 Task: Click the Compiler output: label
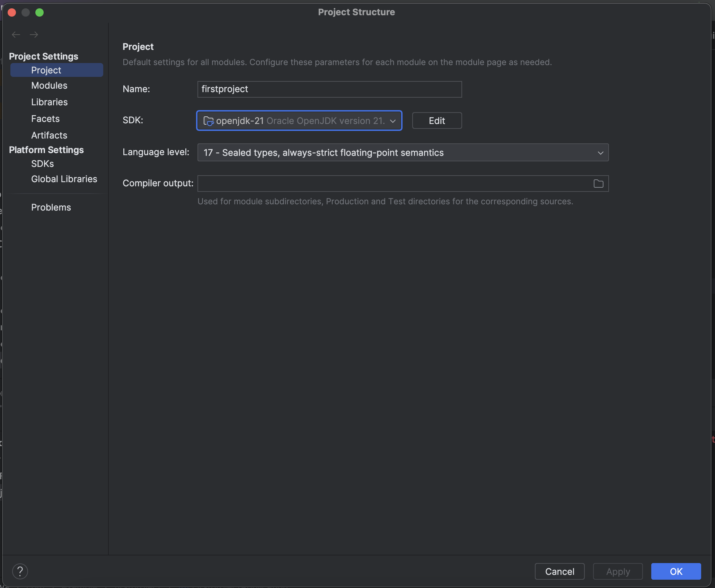pyautogui.click(x=158, y=183)
